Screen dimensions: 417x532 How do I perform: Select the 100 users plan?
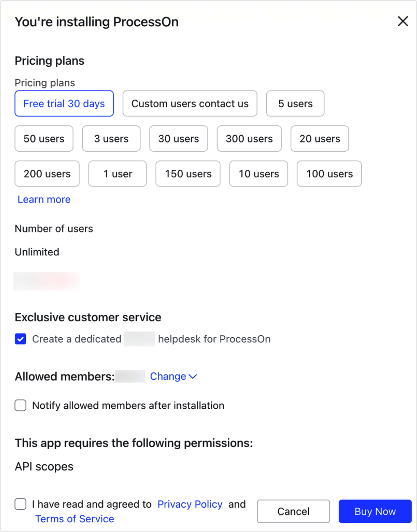(x=329, y=174)
